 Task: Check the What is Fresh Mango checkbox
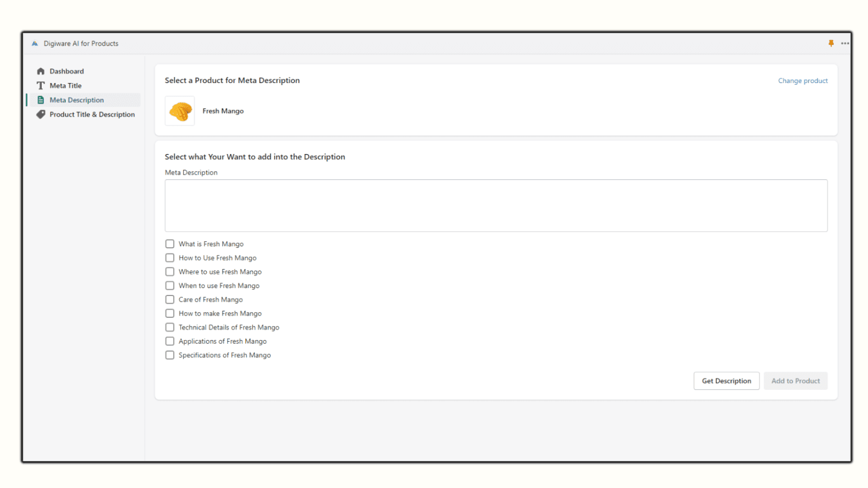tap(170, 244)
